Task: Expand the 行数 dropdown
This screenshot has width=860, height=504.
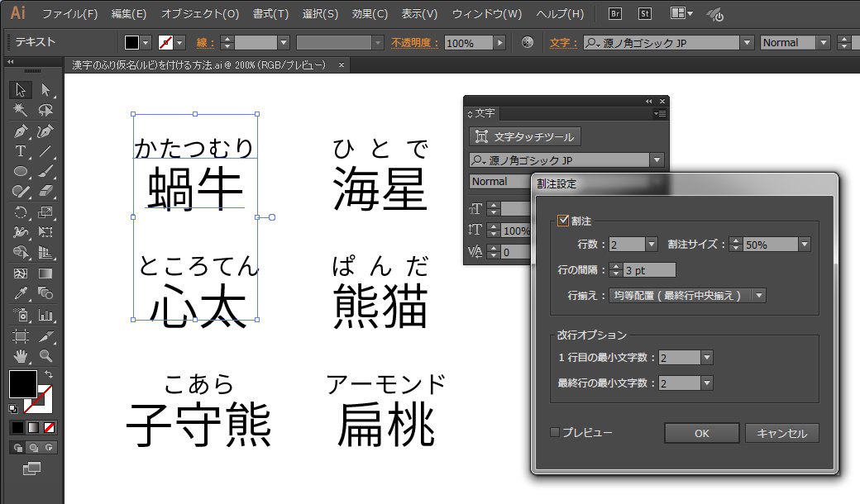Action: 651,245
